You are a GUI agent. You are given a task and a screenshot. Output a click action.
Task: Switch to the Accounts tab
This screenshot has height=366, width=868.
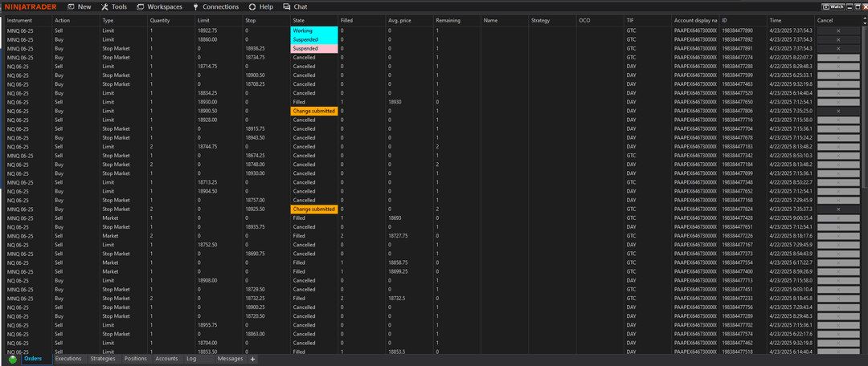[x=166, y=359]
